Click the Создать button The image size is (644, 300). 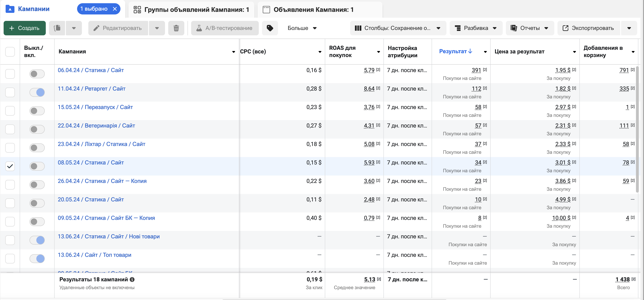click(24, 28)
